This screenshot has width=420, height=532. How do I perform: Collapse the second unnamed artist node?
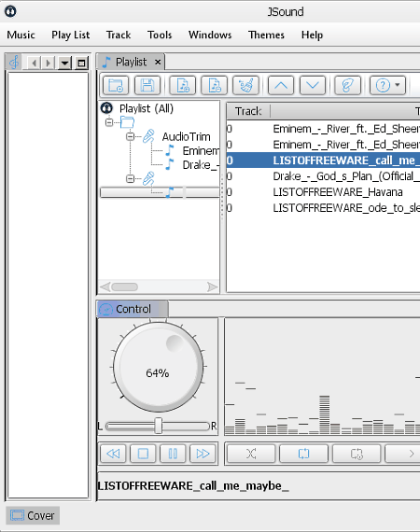pos(130,178)
